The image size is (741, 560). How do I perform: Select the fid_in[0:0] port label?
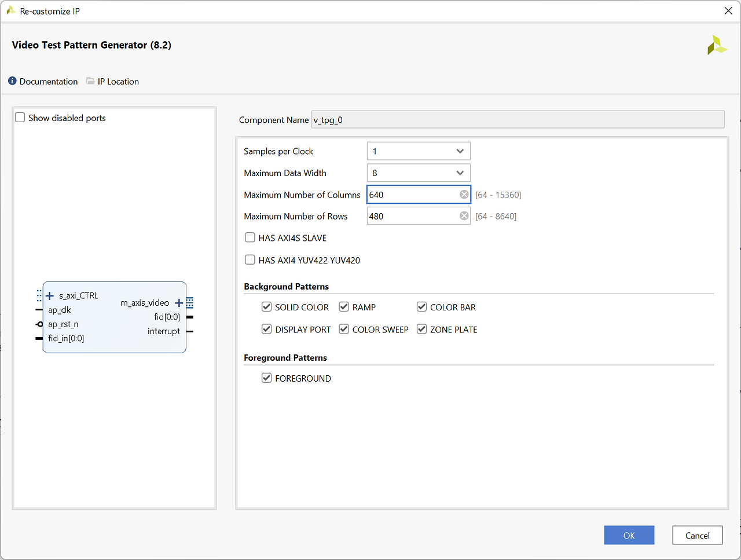pos(66,338)
